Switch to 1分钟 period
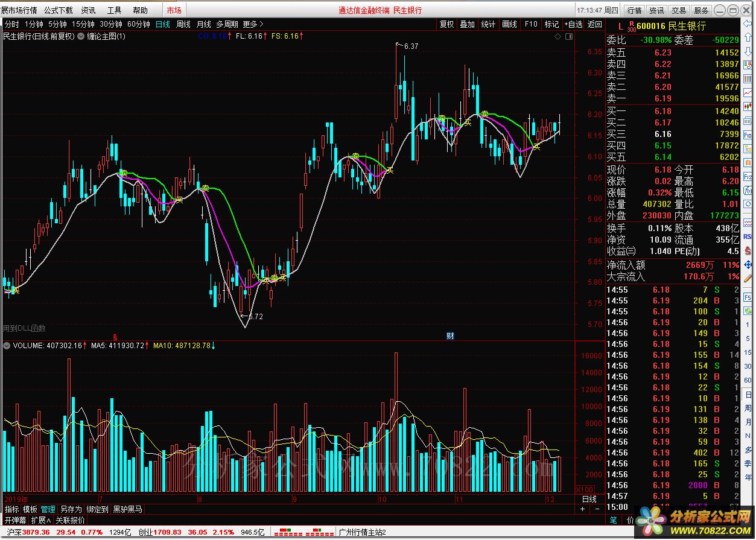The height and width of the screenshot is (540, 756). tap(34, 24)
